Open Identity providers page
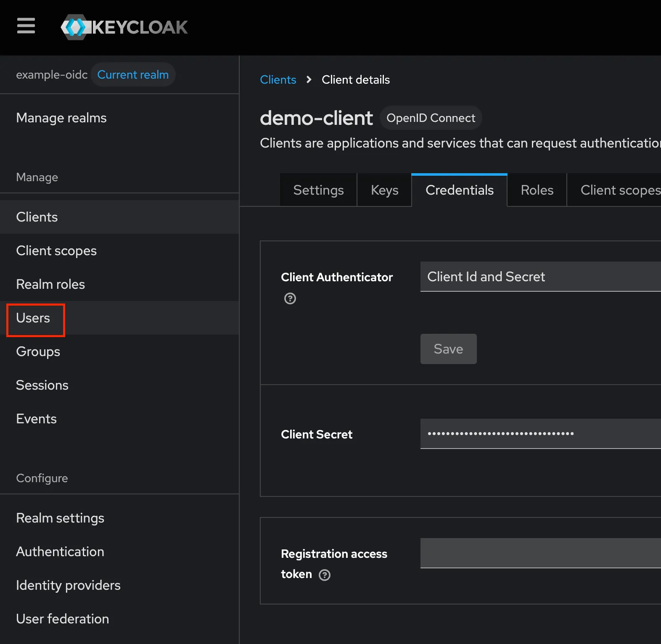This screenshot has height=644, width=661. coord(68,586)
